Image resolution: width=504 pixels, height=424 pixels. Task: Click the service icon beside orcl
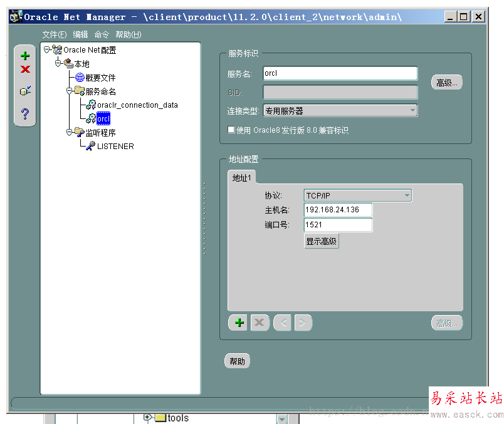(x=91, y=118)
